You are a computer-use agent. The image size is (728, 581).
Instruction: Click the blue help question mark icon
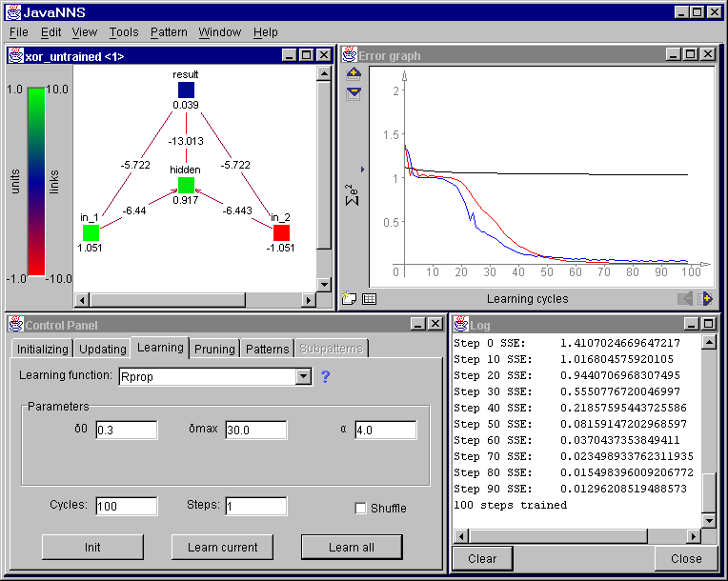coord(325,376)
